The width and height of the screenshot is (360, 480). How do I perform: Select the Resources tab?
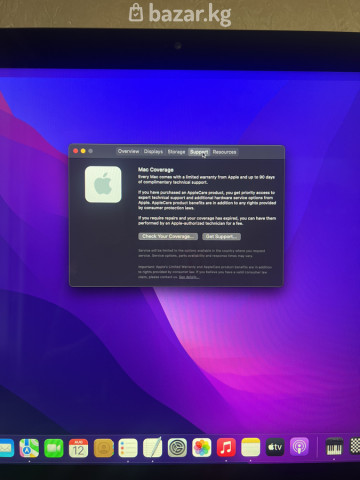[x=224, y=152]
